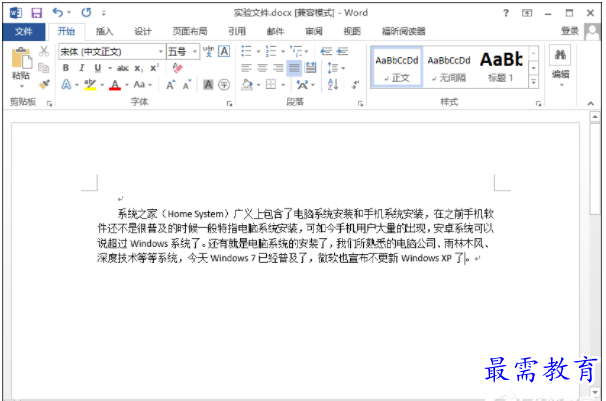606x401 pixels.
Task: Switch to the 插入 Insert tab
Action: pos(104,31)
